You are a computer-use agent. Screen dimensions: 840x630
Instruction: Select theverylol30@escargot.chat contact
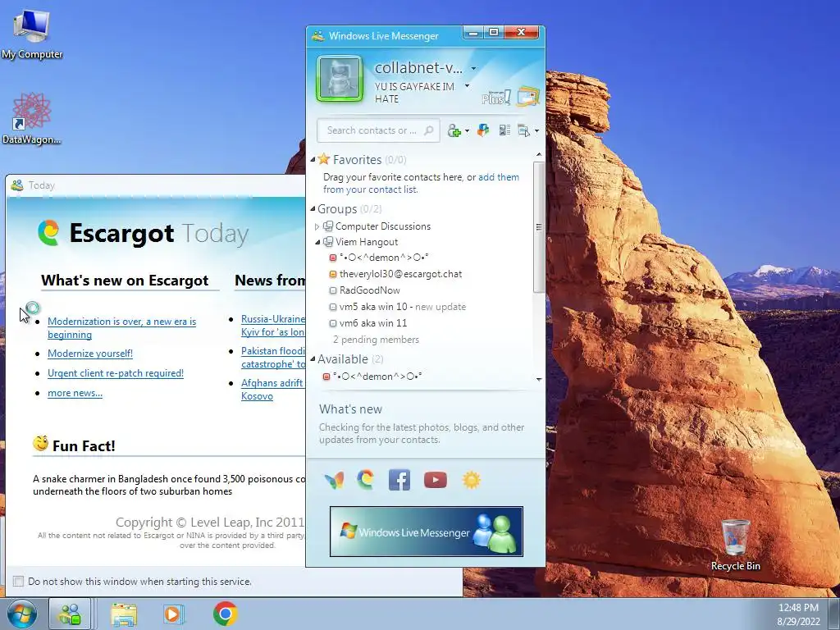pos(400,274)
